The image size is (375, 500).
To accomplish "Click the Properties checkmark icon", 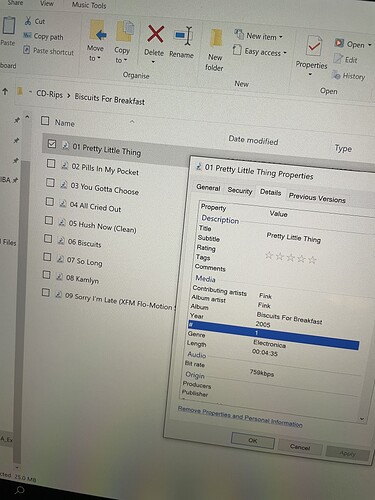I will tap(314, 46).
